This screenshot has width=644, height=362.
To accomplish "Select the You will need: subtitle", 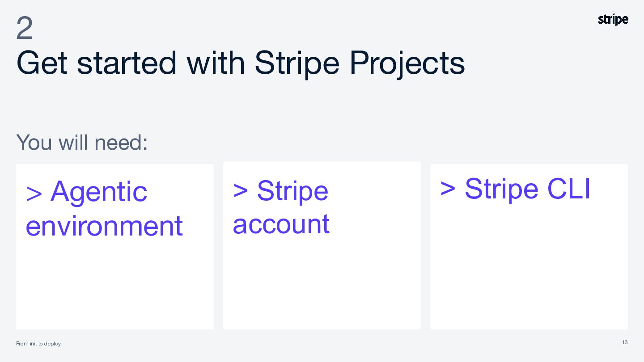I will (x=82, y=142).
